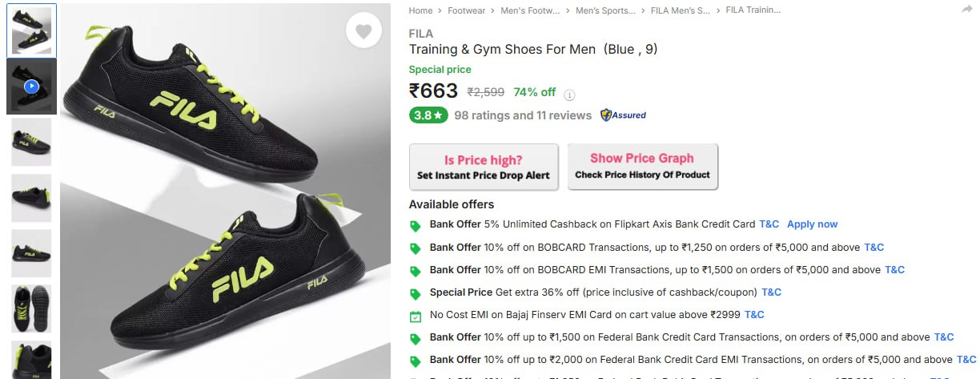
Task: Open Footwear breadcrumb link
Action: click(466, 10)
